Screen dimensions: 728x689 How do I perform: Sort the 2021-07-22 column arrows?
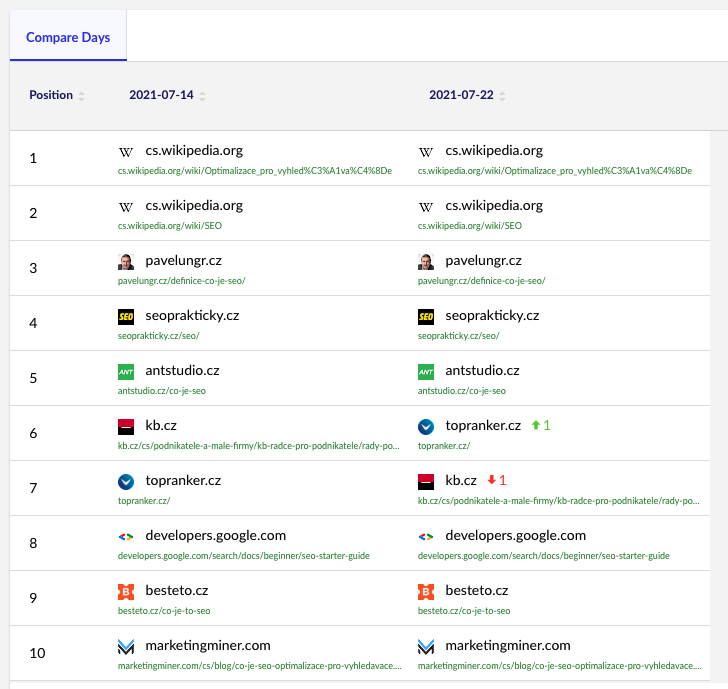click(502, 96)
